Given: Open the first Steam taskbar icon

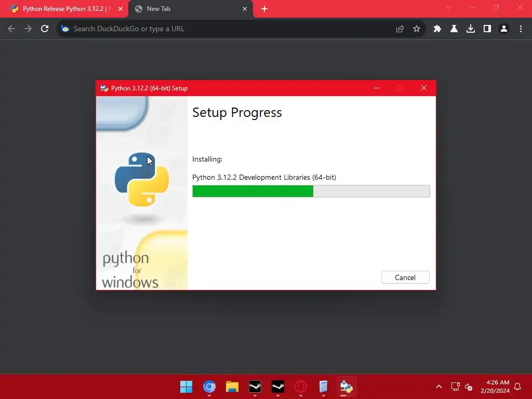Looking at the screenshot, I should click(x=255, y=387).
